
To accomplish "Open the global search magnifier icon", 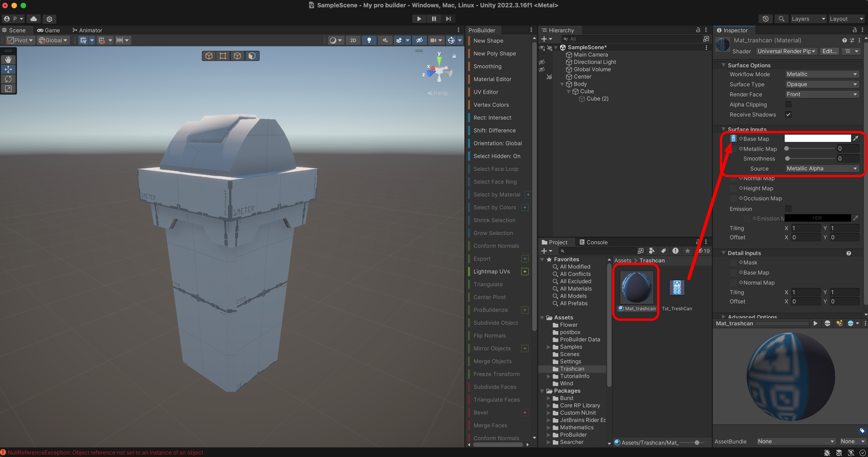I will click(x=781, y=19).
